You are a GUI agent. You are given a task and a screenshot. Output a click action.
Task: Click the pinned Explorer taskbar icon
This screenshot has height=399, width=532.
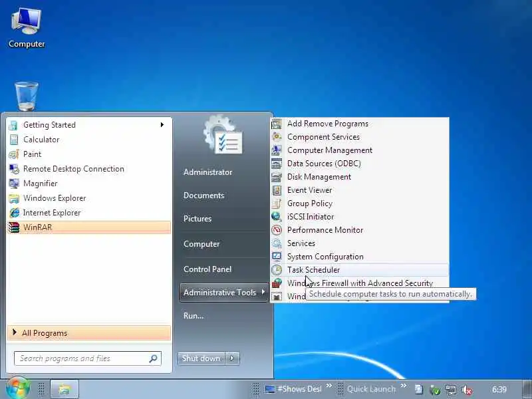65,389
